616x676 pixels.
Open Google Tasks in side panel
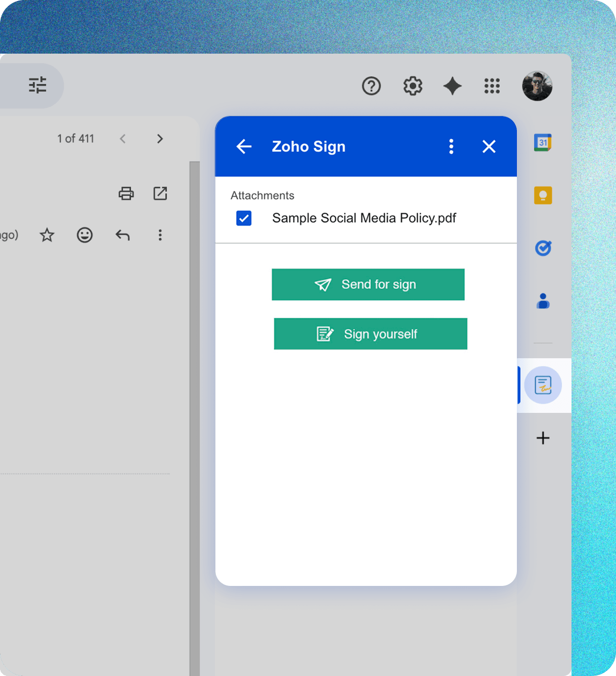(x=543, y=248)
